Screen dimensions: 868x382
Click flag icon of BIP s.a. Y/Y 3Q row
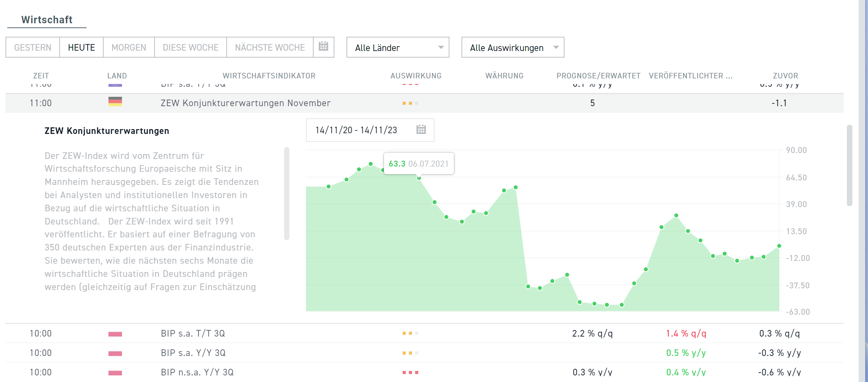click(x=115, y=354)
